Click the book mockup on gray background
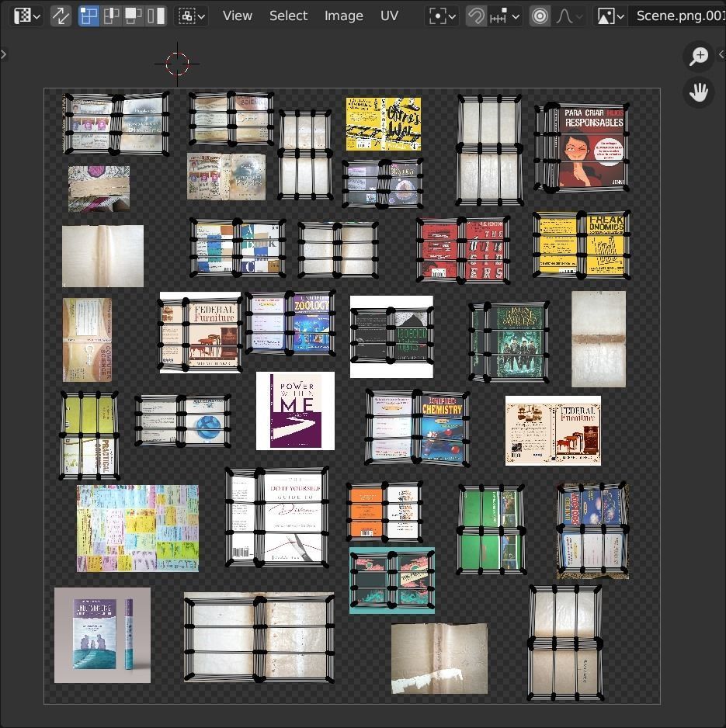Screen dimensions: 726x728 102,635
